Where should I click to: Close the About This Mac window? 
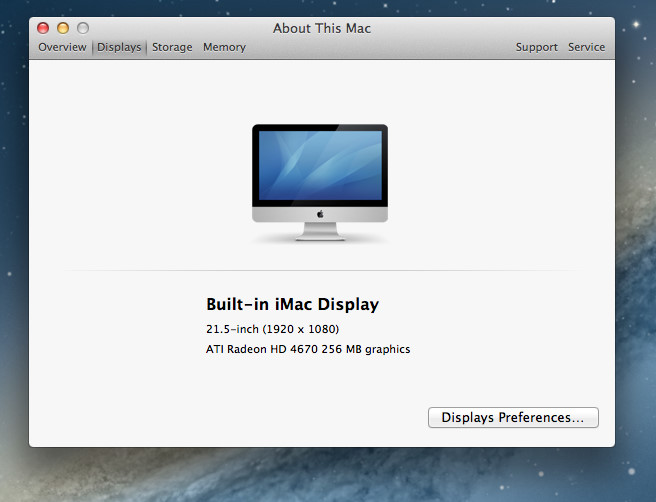(x=43, y=28)
